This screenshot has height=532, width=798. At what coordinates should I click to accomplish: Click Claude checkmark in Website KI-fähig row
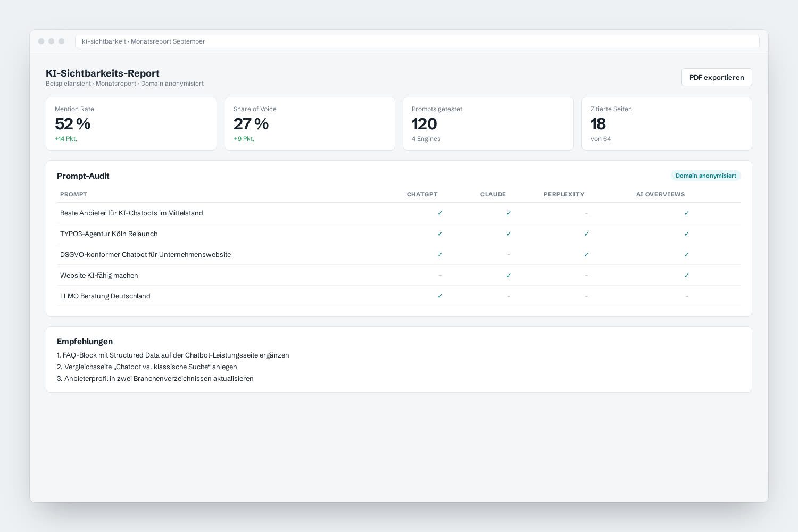click(509, 275)
